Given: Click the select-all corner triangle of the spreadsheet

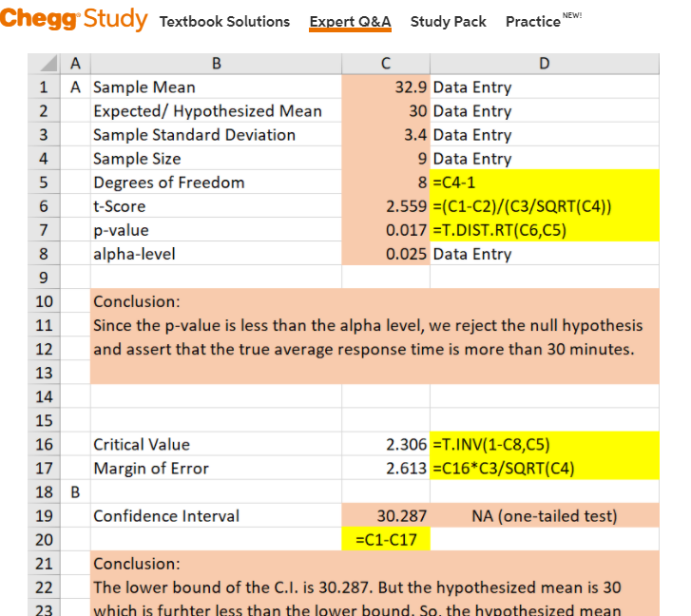Looking at the screenshot, I should click(44, 64).
